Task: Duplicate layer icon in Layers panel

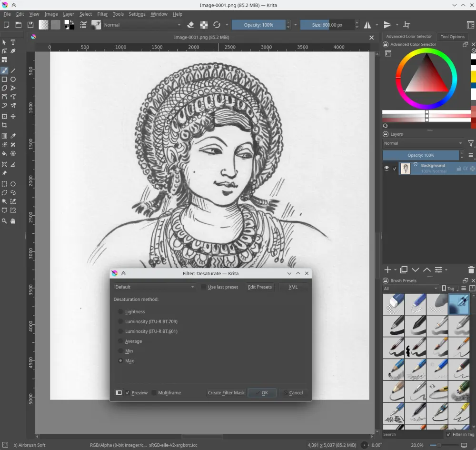Action: [404, 270]
